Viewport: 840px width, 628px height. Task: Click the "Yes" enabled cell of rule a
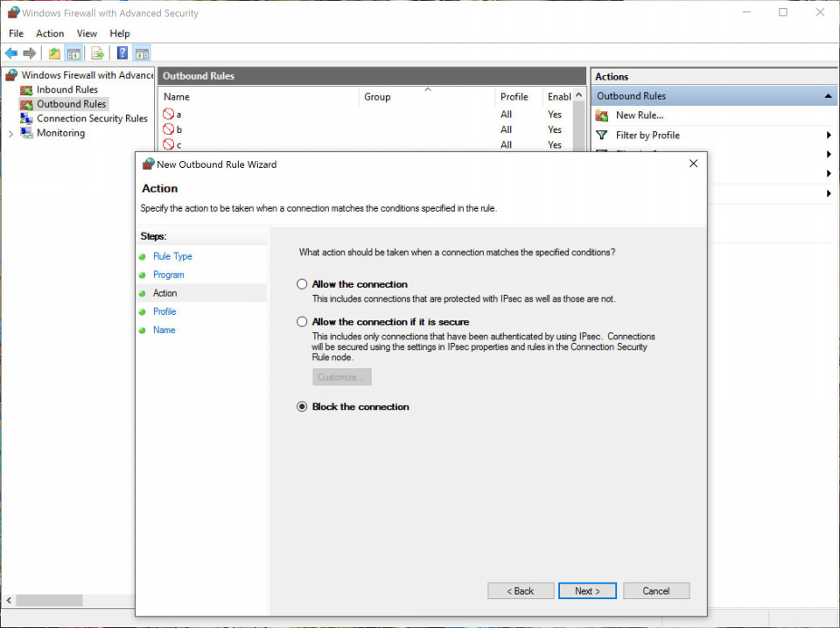click(555, 114)
